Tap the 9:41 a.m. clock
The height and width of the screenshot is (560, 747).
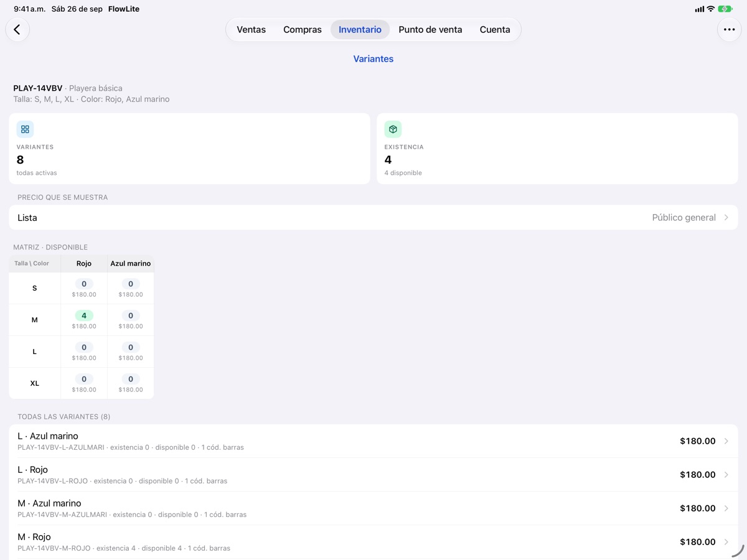(30, 9)
